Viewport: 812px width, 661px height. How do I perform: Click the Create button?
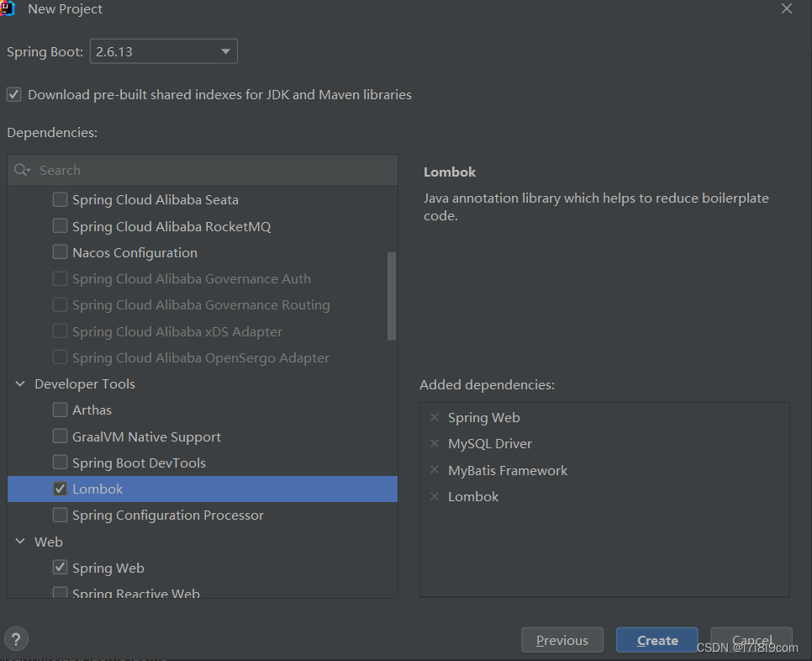pyautogui.click(x=657, y=640)
